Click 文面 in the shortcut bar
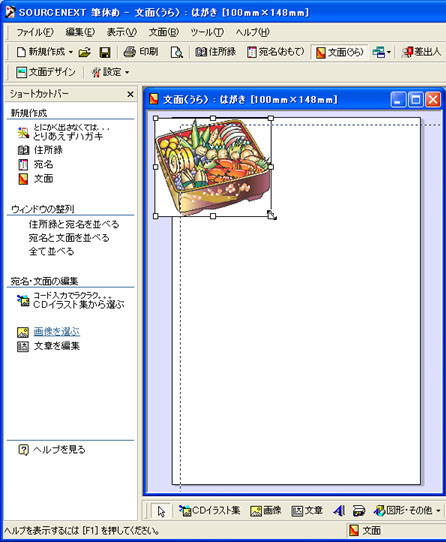The image size is (446, 542). click(x=44, y=179)
